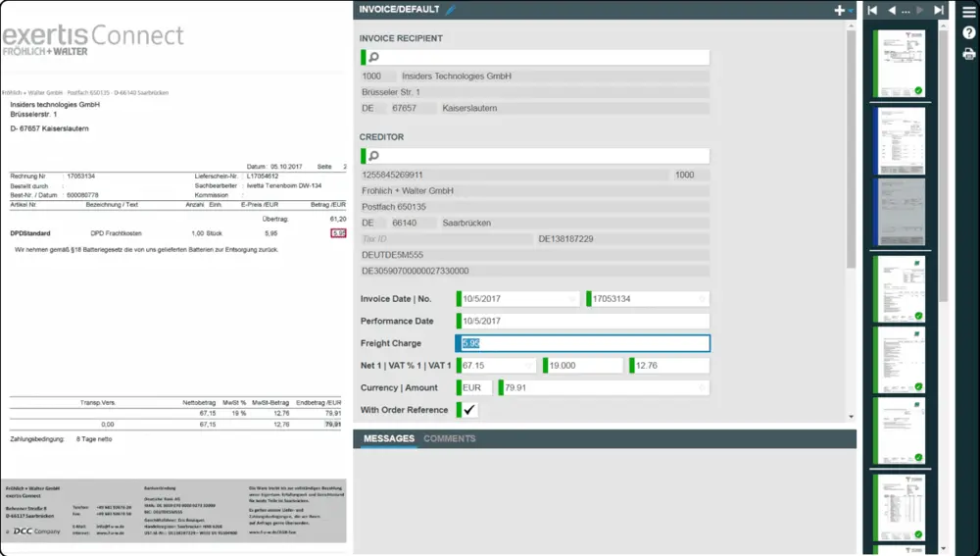Screen dimensions: 980x556
Task: Click BIC value 'DEUTDE5M555'
Action: (535, 255)
